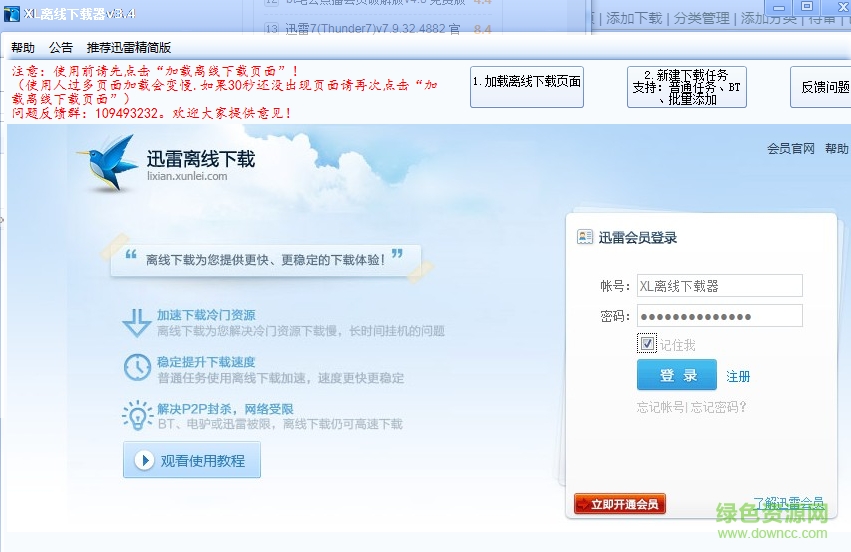Open the 公告 menu

point(61,48)
